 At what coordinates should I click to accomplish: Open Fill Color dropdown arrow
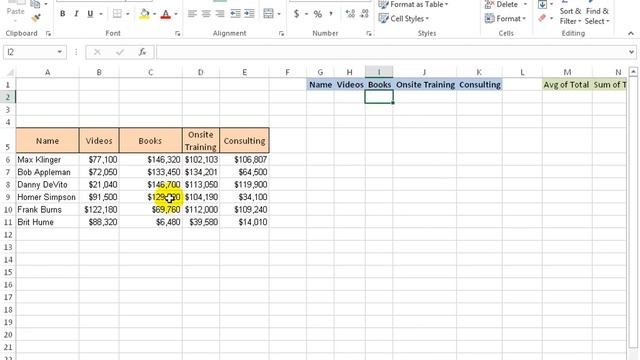154,14
